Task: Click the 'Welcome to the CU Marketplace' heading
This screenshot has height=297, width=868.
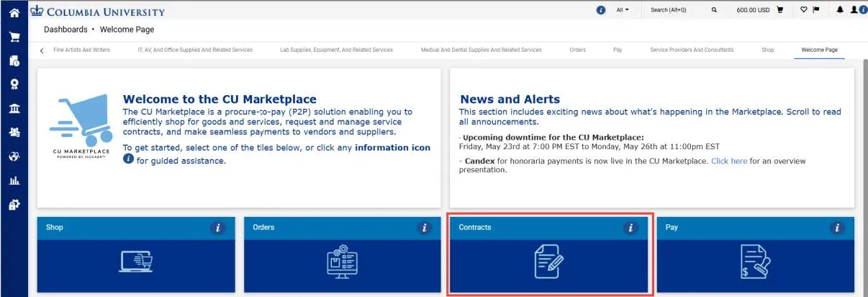Action: click(x=220, y=99)
